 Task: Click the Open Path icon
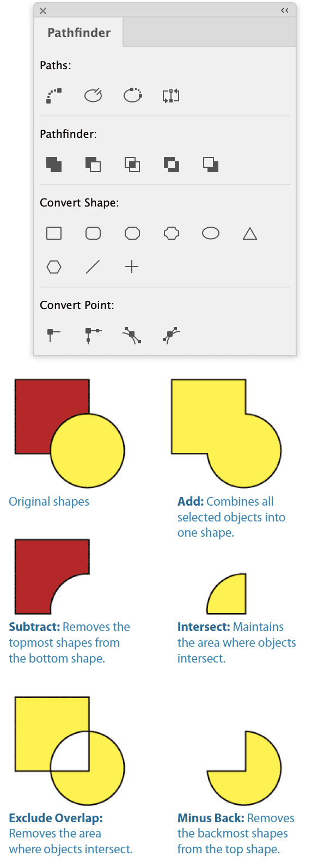pyautogui.click(x=93, y=96)
